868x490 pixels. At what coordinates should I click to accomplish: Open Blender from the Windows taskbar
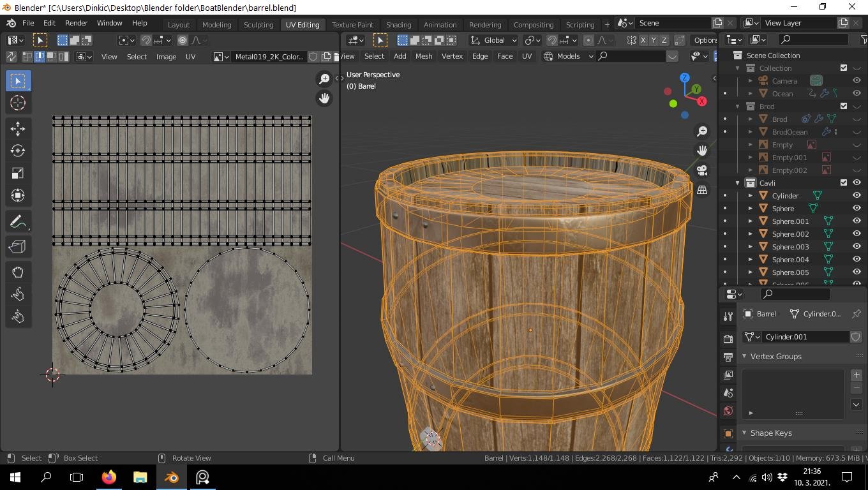pos(171,477)
